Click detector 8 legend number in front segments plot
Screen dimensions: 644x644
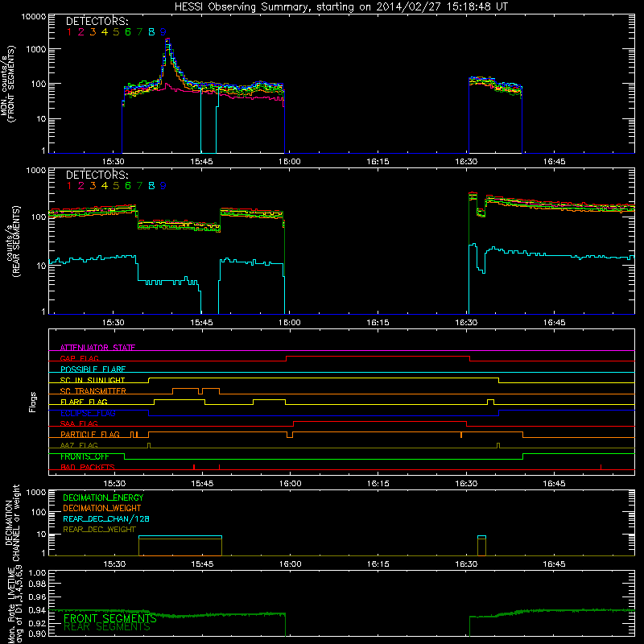(x=151, y=32)
